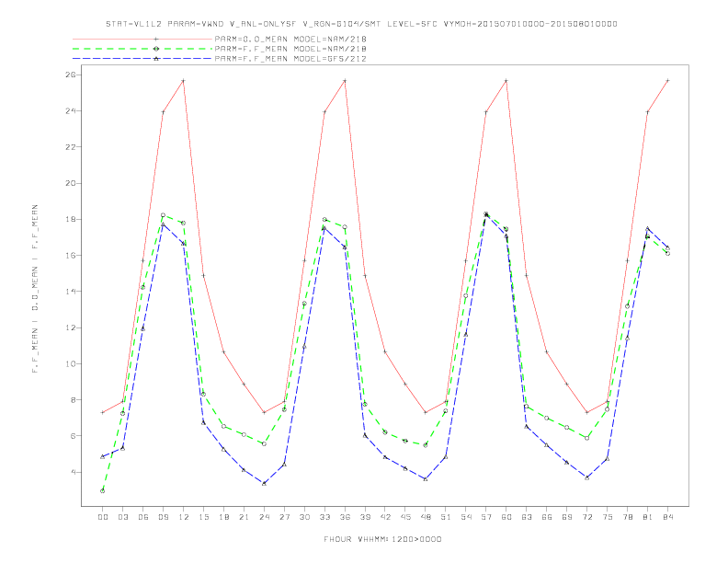Image resolution: width=728 pixels, height=563 pixels.
Task: Click x-axis tick label 21
Action: tap(244, 517)
